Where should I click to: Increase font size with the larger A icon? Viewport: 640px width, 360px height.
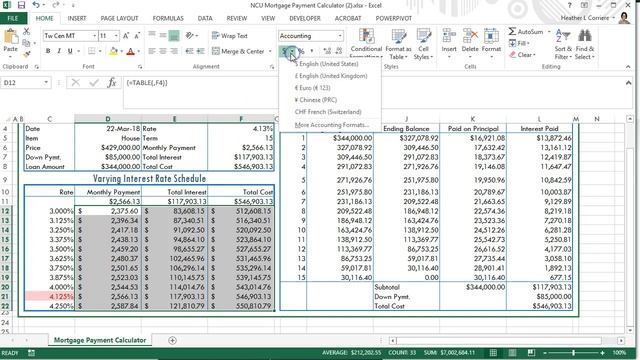[126, 36]
